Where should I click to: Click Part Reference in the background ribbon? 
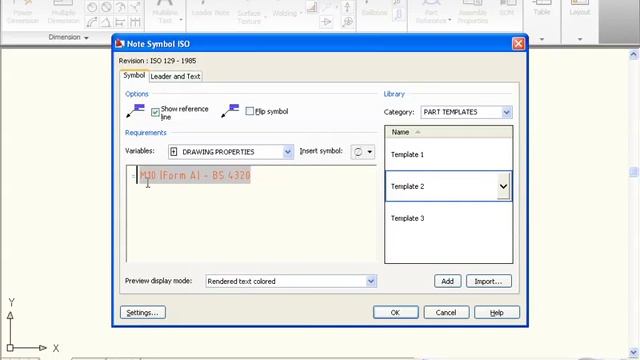pos(431,12)
